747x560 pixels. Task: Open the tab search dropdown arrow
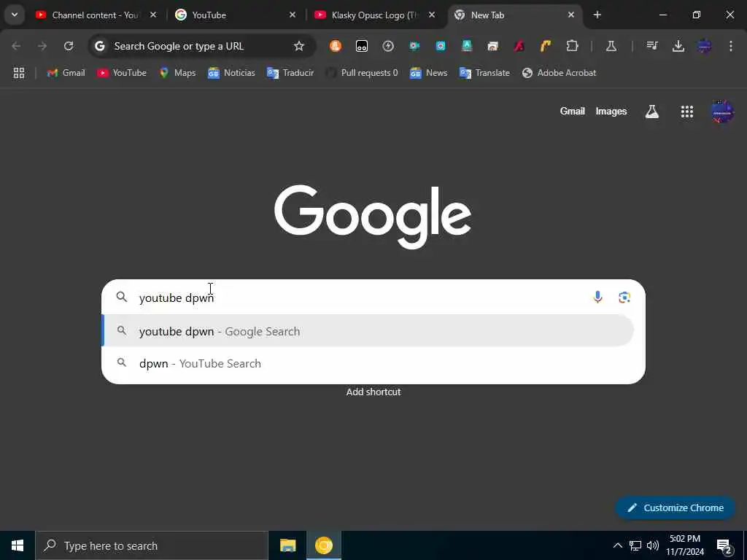click(x=15, y=15)
